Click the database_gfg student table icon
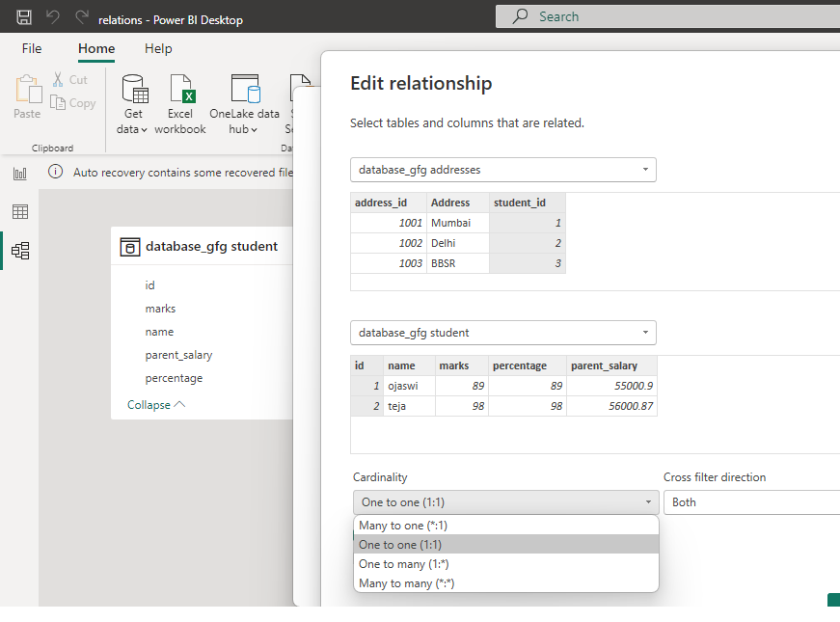Screen dimensions: 840x622 coord(129,247)
